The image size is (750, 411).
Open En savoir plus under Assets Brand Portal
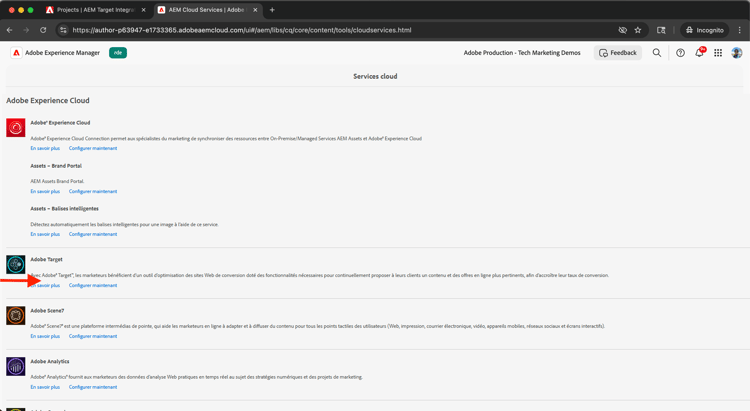click(x=45, y=191)
